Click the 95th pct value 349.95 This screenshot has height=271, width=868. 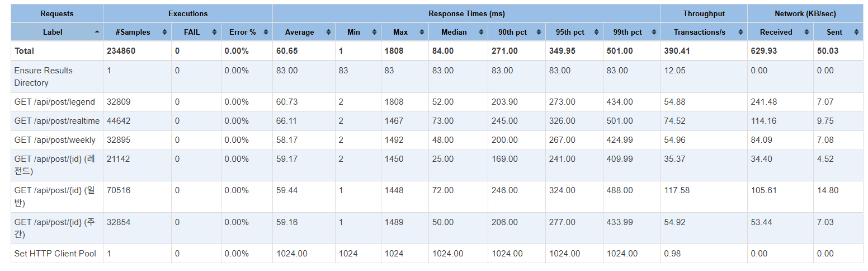pyautogui.click(x=562, y=51)
